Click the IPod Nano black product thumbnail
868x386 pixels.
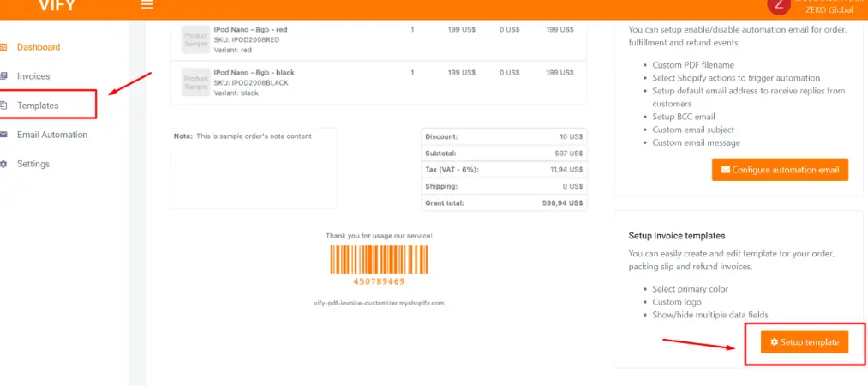click(196, 82)
